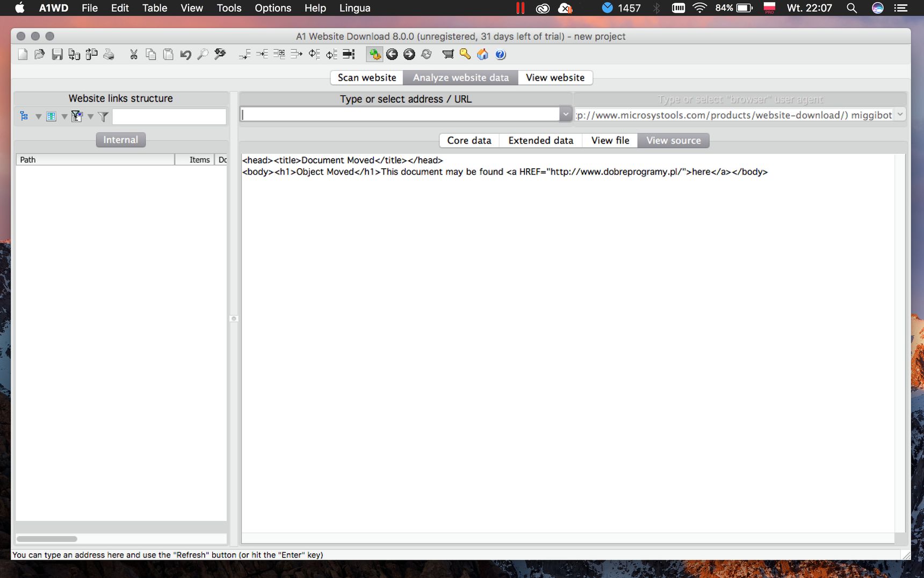Click the Copy icon in toolbar
The height and width of the screenshot is (578, 924).
click(151, 54)
